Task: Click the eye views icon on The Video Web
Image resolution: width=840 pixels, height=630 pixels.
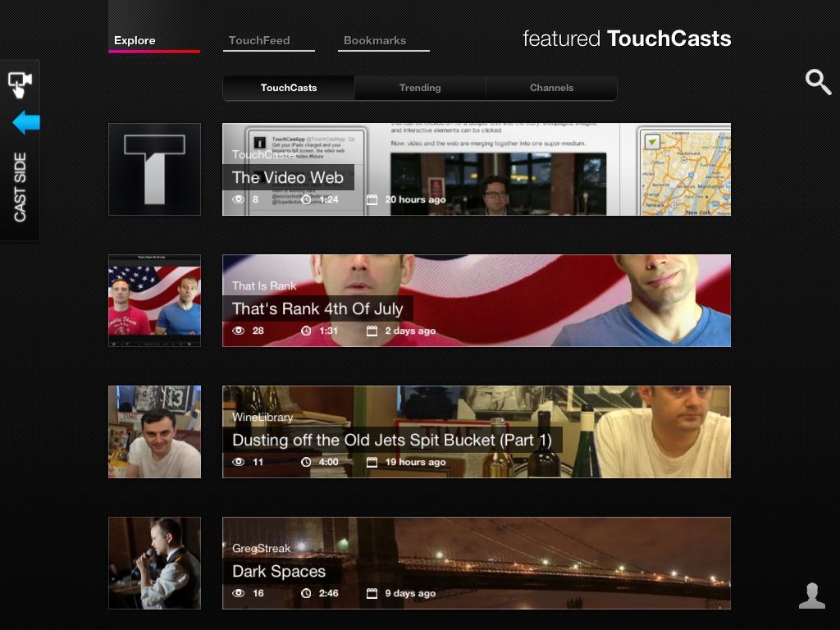Action: pyautogui.click(x=237, y=199)
